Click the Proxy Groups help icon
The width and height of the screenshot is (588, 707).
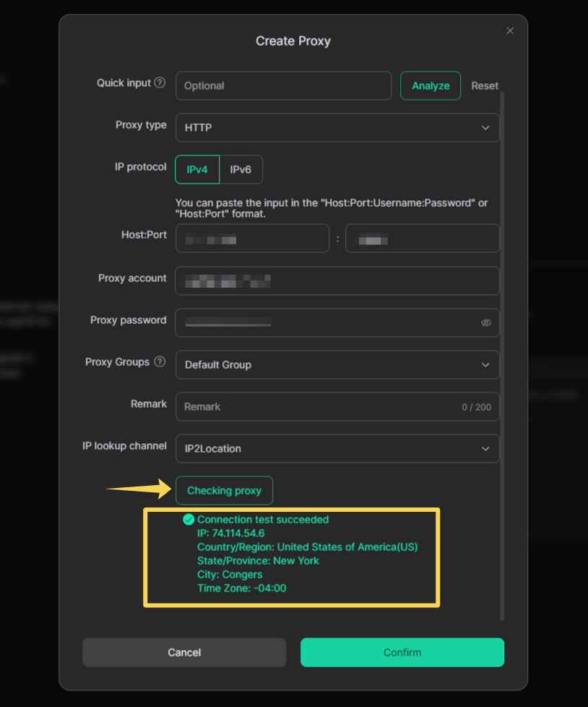[160, 362]
